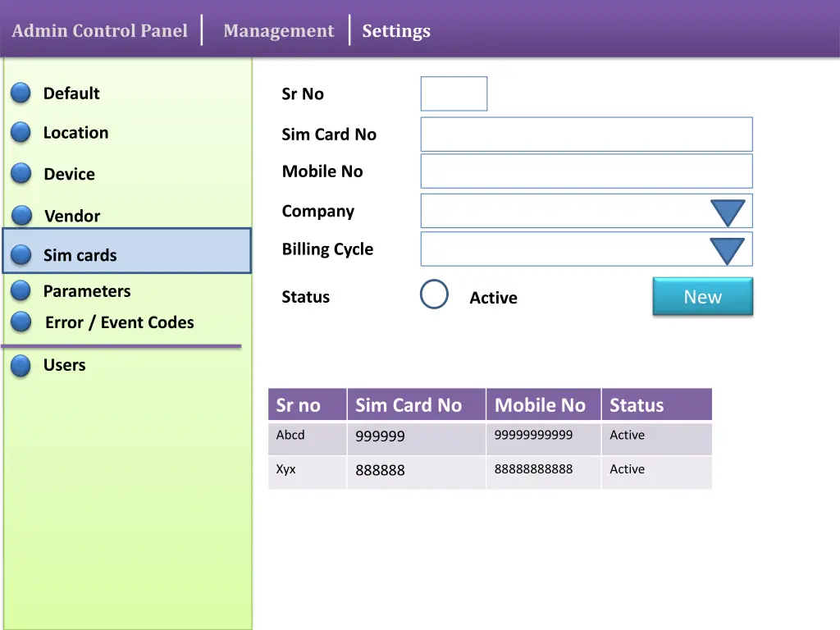Focus the Sr No input box
Viewport: 840px width, 630px height.
pyautogui.click(x=454, y=94)
